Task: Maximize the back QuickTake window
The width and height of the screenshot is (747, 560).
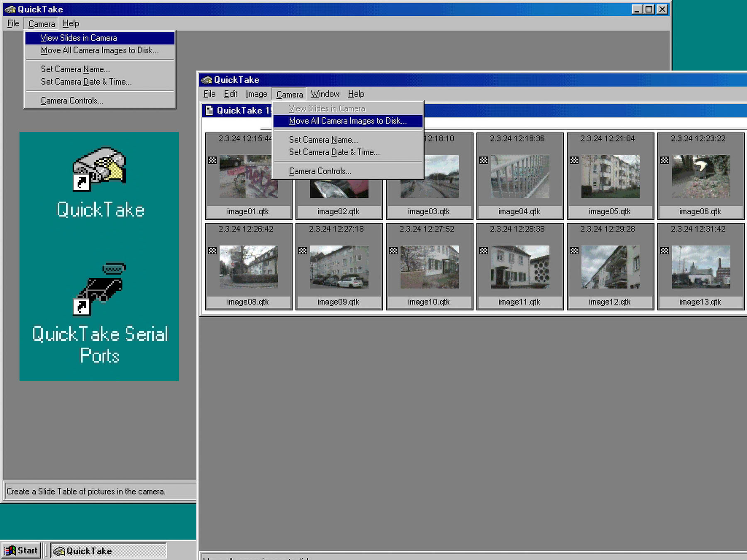Action: tap(649, 9)
